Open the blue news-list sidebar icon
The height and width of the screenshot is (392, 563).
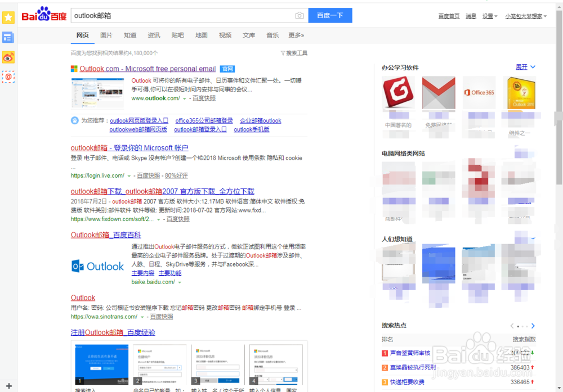[x=8, y=37]
